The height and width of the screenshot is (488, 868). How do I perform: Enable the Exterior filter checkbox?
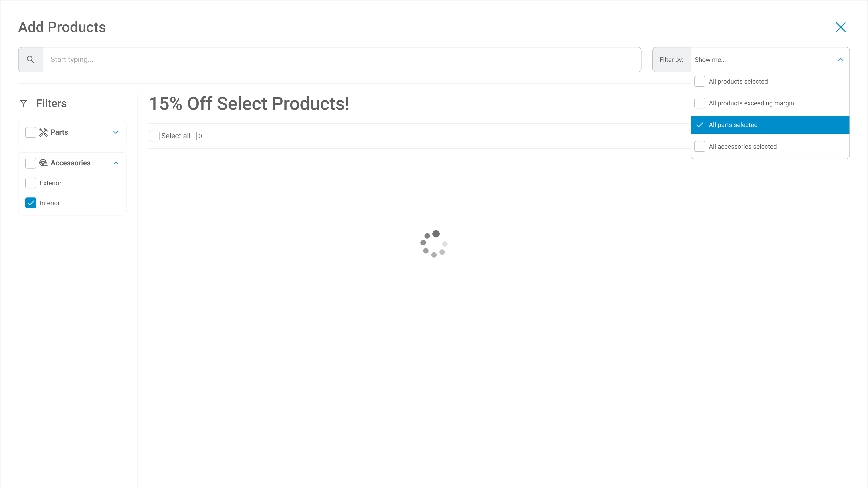pos(31,183)
